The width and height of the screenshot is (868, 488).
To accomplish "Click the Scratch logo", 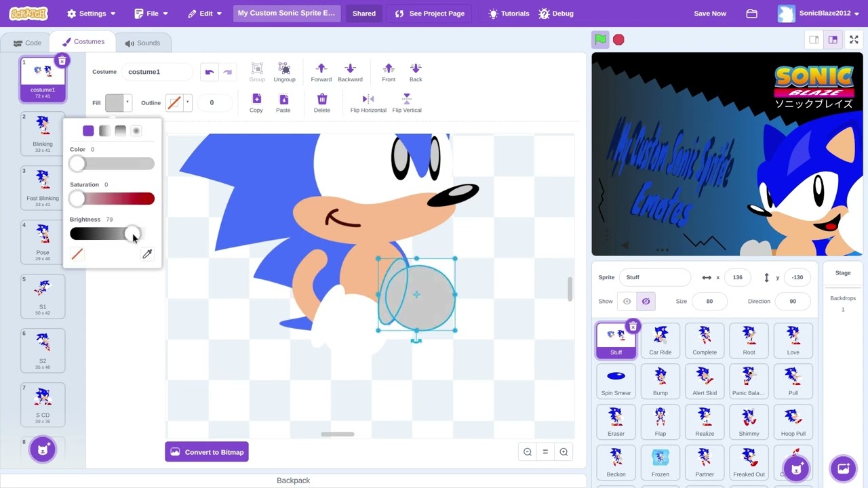I will click(28, 14).
